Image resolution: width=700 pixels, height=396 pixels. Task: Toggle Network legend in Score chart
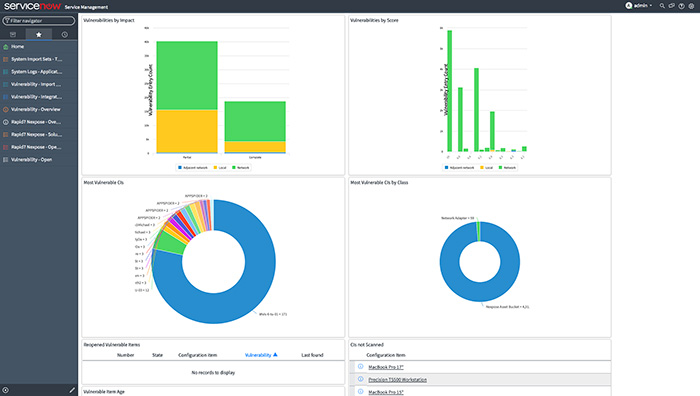click(507, 167)
